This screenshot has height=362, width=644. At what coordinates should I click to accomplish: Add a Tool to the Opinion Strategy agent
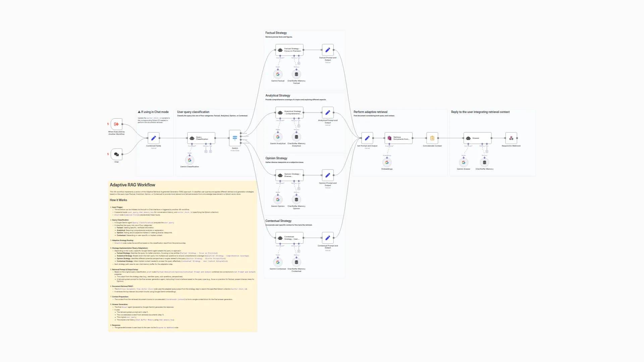tap(299, 189)
